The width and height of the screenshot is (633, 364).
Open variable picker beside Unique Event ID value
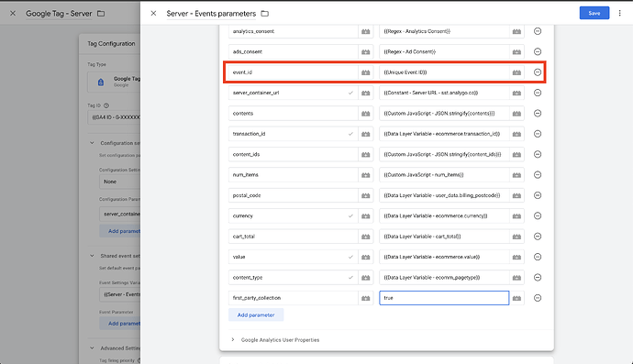point(516,72)
